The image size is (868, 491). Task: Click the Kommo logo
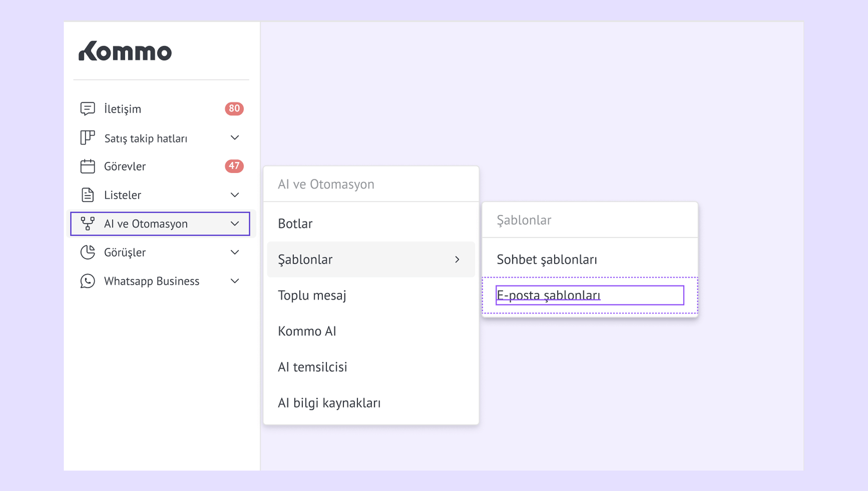(125, 51)
